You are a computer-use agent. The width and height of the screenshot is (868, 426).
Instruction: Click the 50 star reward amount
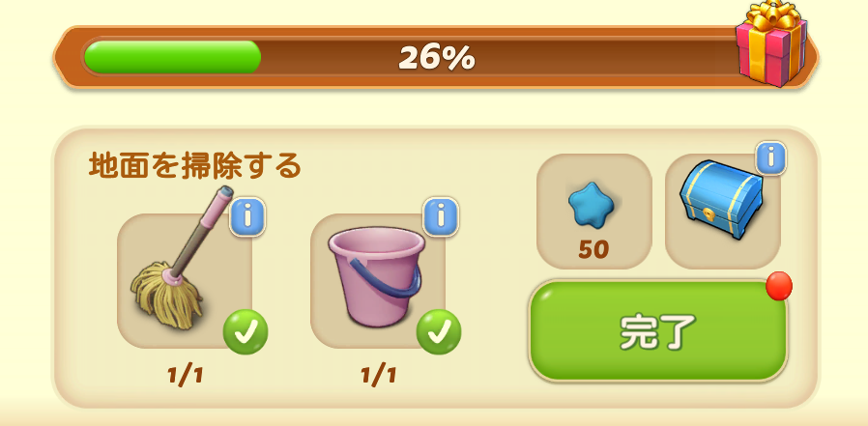[593, 250]
